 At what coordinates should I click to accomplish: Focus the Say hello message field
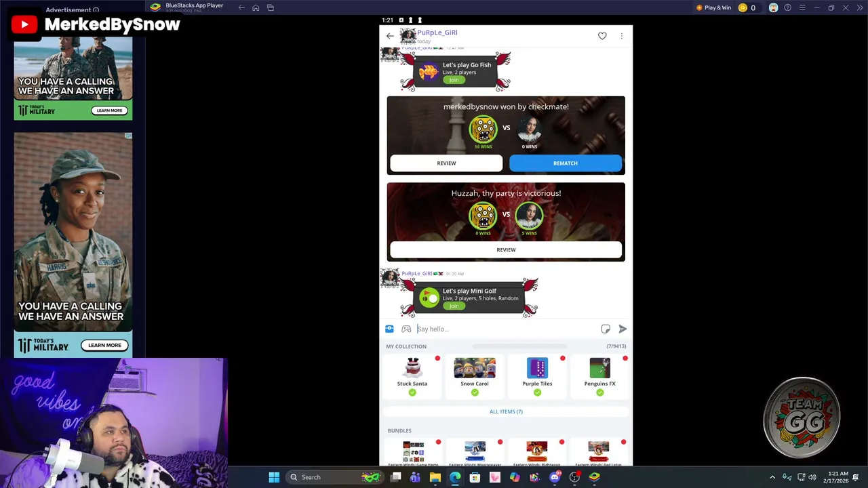pyautogui.click(x=507, y=329)
